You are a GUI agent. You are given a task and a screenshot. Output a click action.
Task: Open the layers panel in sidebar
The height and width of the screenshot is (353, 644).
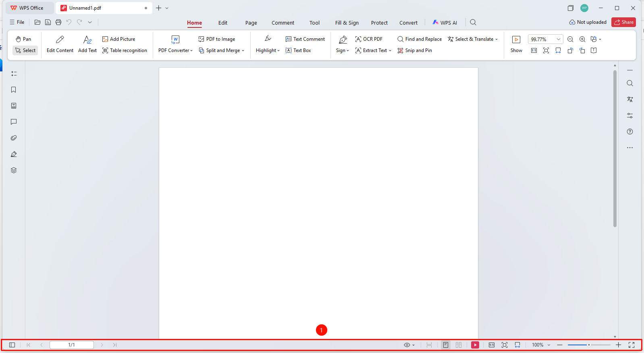tap(14, 170)
